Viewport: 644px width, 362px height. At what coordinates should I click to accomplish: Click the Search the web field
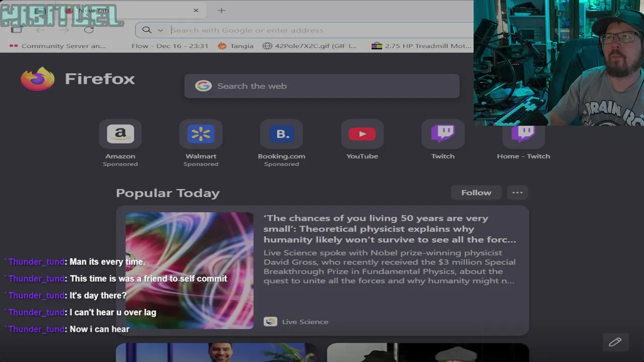tap(322, 86)
